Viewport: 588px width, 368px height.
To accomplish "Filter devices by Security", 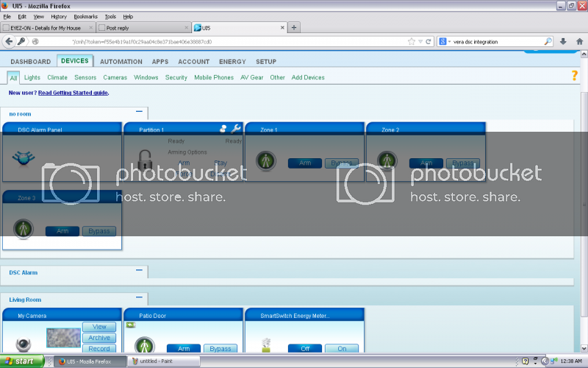I will tap(176, 77).
